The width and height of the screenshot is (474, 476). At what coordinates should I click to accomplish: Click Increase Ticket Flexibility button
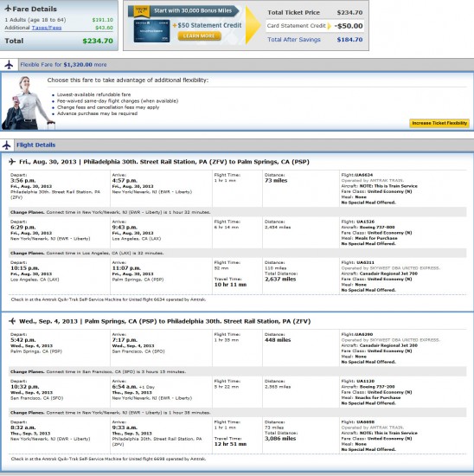pyautogui.click(x=439, y=123)
